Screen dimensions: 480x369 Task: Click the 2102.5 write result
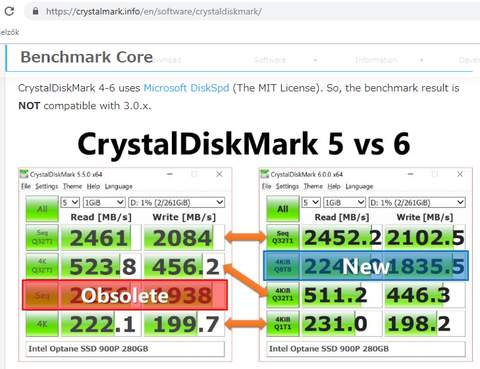tap(425, 238)
